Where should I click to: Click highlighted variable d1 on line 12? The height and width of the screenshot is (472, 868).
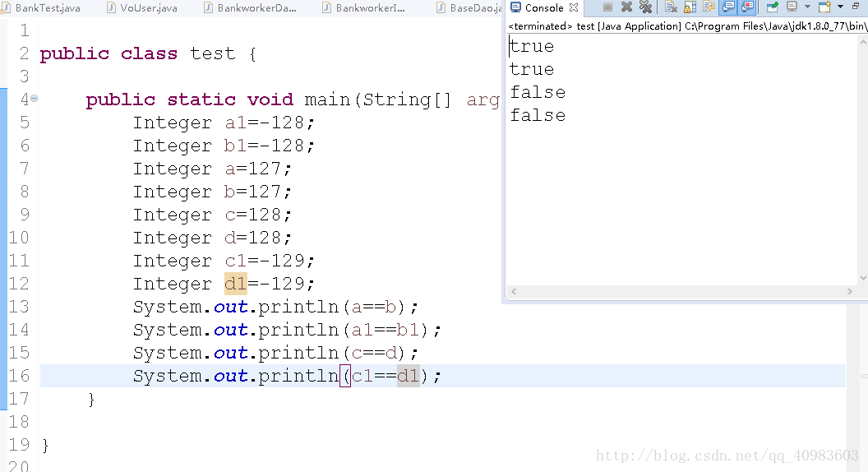[235, 284]
